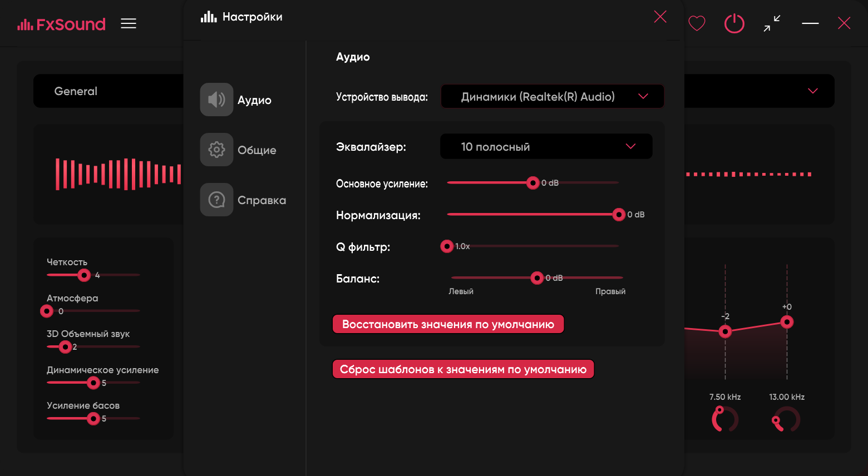Click the Баланс slider handle
This screenshot has height=476, width=868.
point(537,278)
